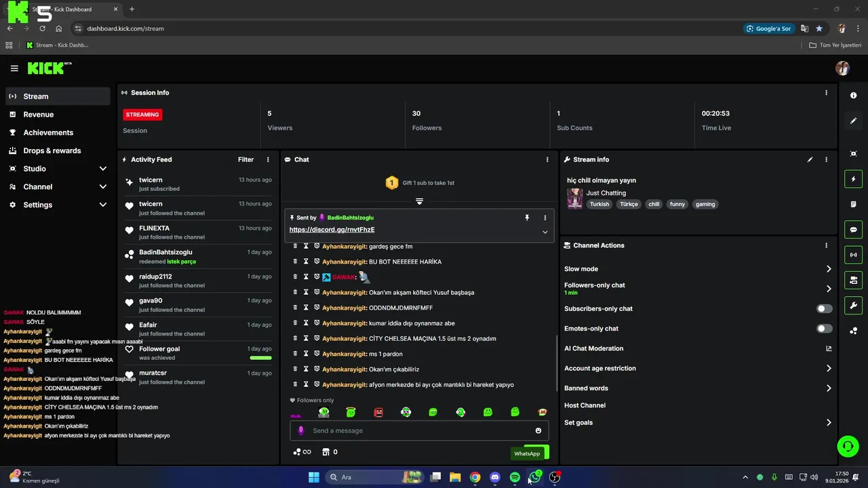Collapse the gift leaderboard banner in Chat
Image resolution: width=868 pixels, height=488 pixels.
tap(419, 201)
